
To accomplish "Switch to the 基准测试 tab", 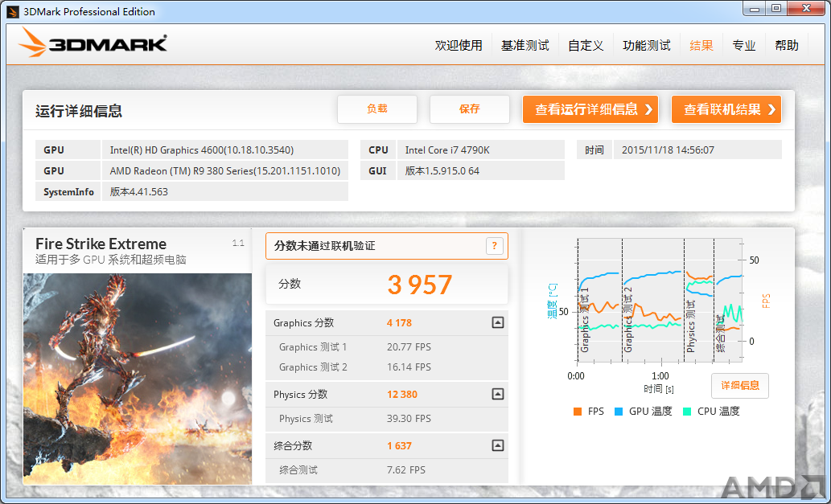I will pos(525,46).
